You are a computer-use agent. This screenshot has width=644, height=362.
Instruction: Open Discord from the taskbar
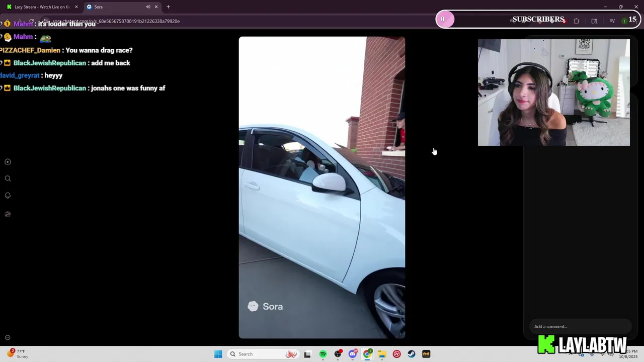pyautogui.click(x=353, y=354)
